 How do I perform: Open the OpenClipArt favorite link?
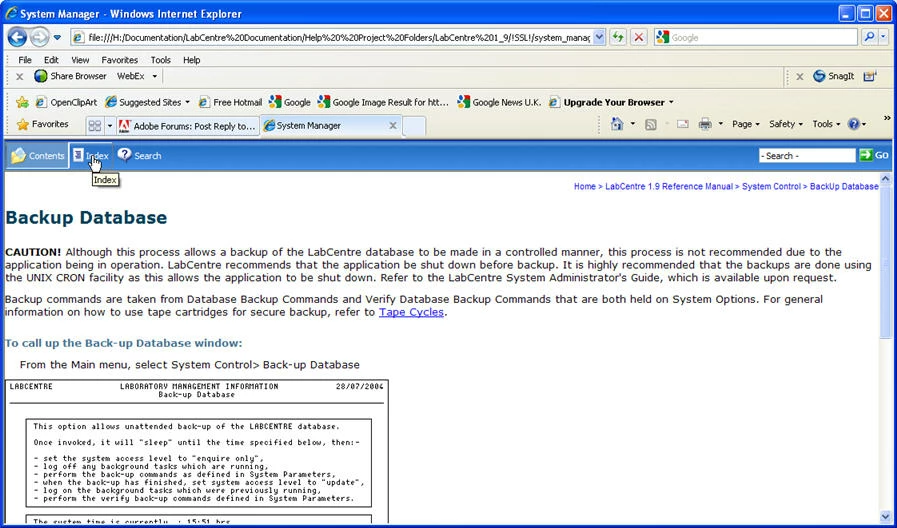(66, 102)
